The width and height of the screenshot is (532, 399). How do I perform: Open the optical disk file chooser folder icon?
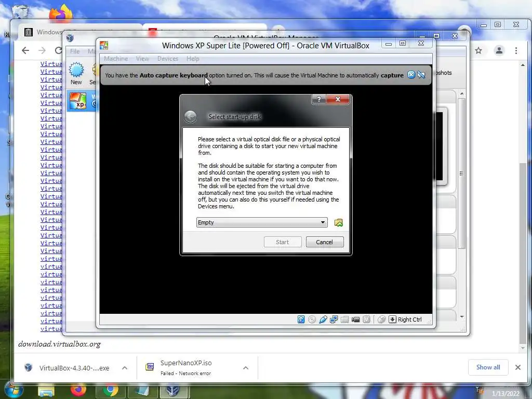338,222
